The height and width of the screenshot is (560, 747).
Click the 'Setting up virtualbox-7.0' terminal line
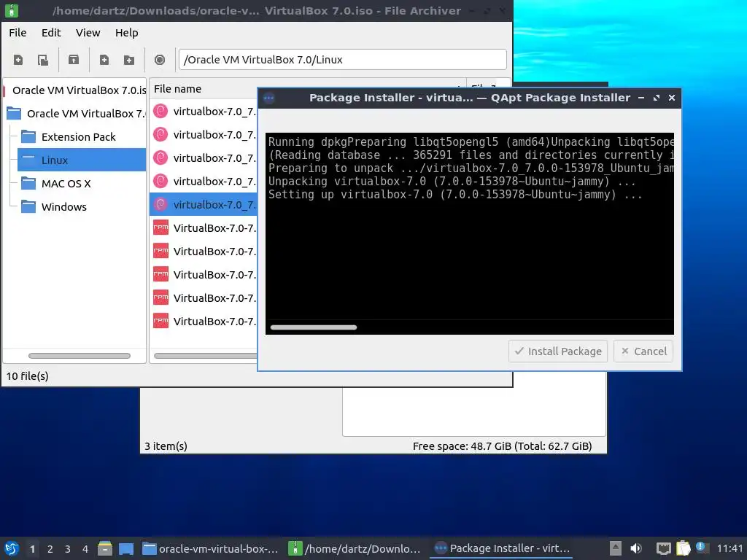(x=455, y=194)
